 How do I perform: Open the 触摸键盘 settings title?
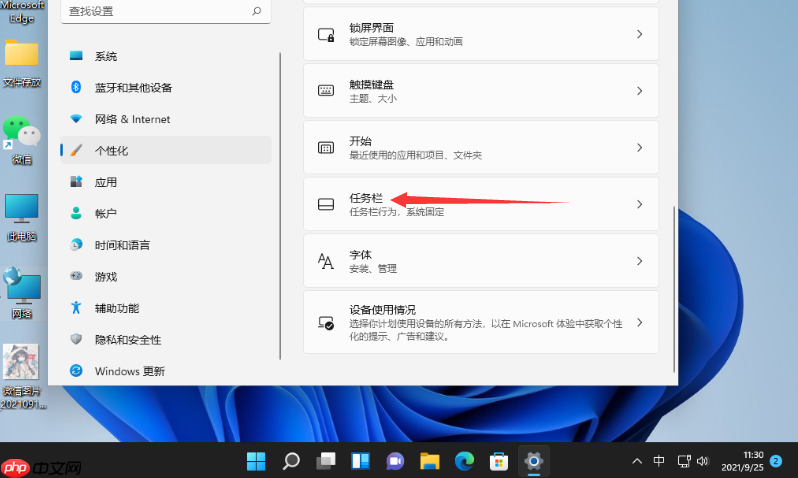click(372, 85)
